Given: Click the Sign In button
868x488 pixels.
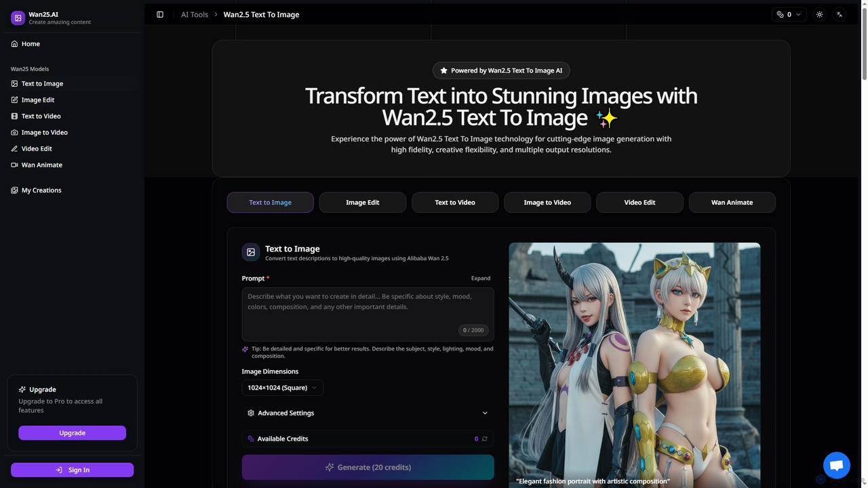Looking at the screenshot, I should (x=72, y=470).
